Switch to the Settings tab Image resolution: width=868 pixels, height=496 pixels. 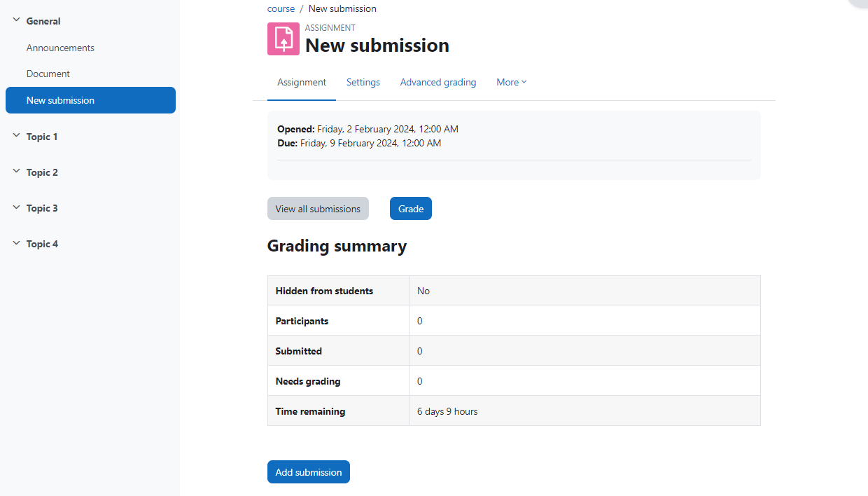click(x=363, y=82)
